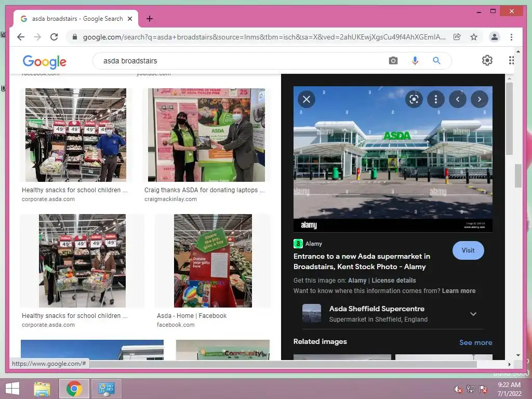Click the preview panel vertical scrollbar
The image size is (532, 399).
509,118
